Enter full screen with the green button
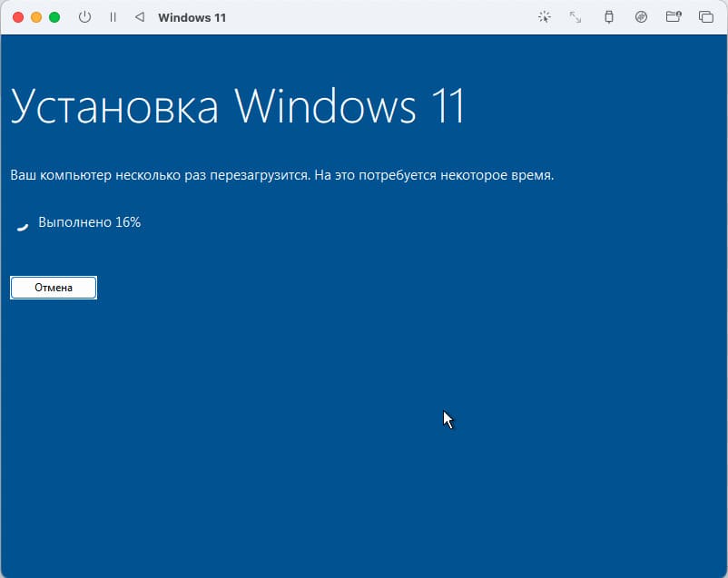Viewport: 728px width, 578px height. pyautogui.click(x=54, y=17)
